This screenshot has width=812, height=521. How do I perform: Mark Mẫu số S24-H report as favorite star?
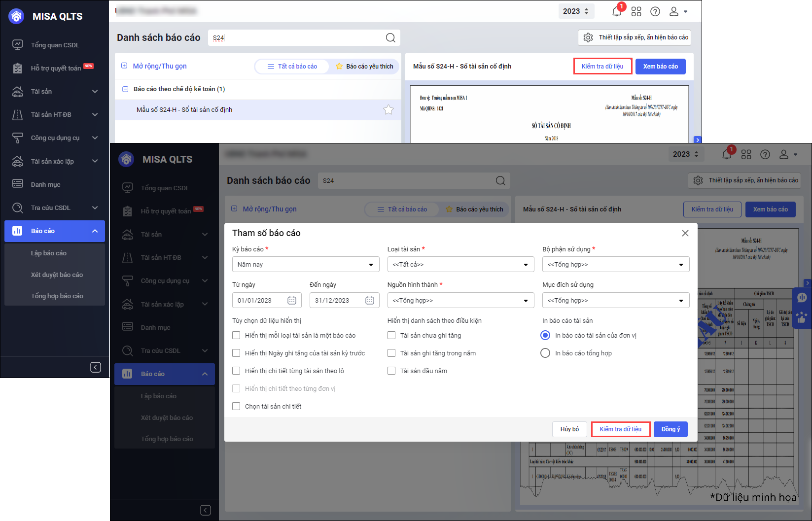click(x=388, y=110)
